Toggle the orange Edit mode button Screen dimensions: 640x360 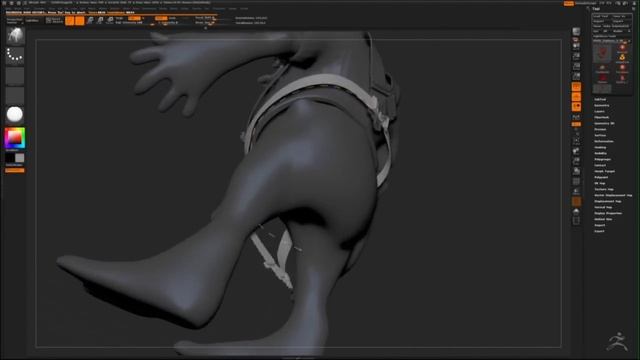click(69, 20)
